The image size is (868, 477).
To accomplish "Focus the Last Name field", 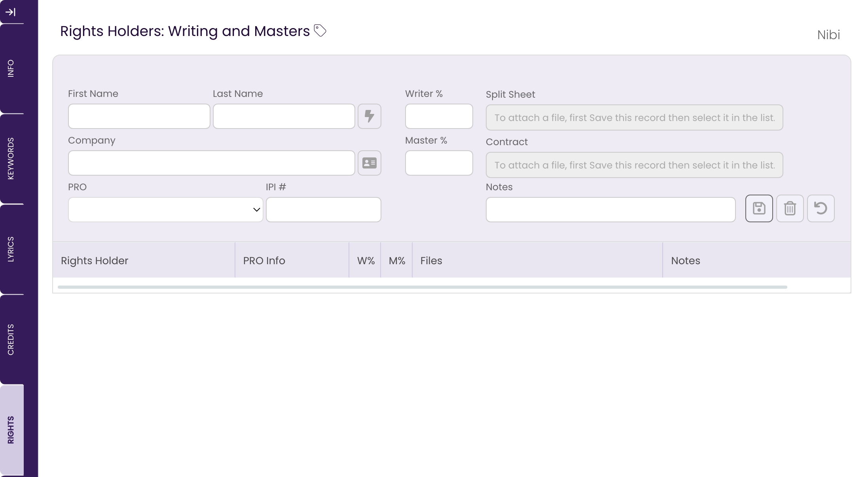I will (284, 116).
